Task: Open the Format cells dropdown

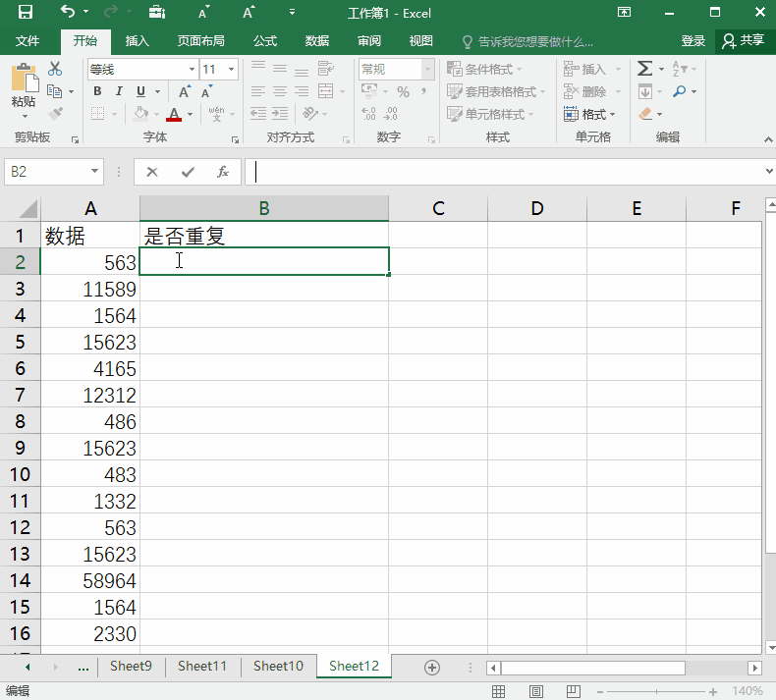Action: tap(590, 114)
